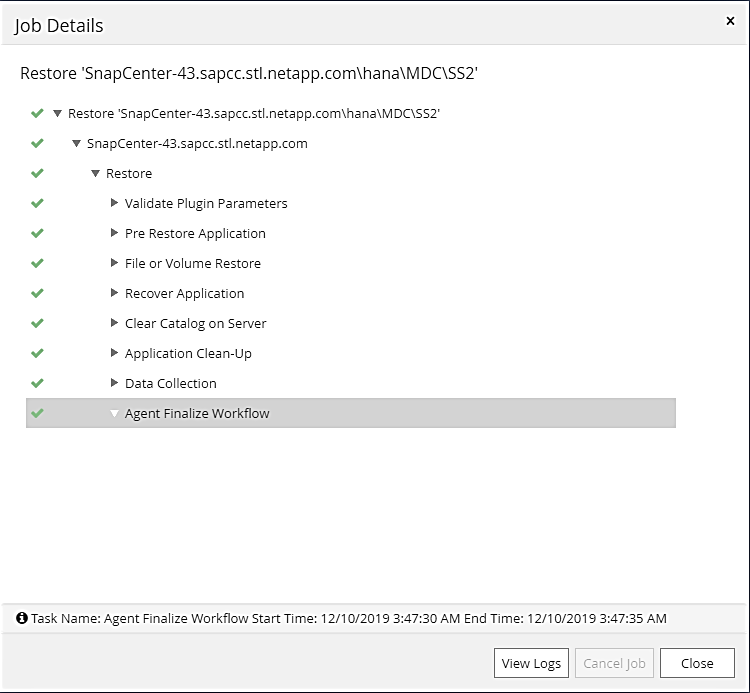
Task: Collapse the Restore sub-node arrow
Action: coord(96,174)
